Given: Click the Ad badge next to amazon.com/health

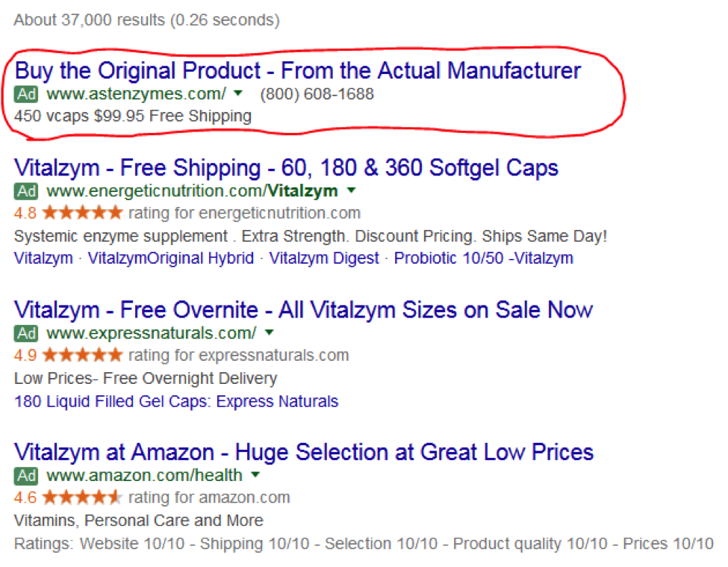Looking at the screenshot, I should (x=26, y=474).
